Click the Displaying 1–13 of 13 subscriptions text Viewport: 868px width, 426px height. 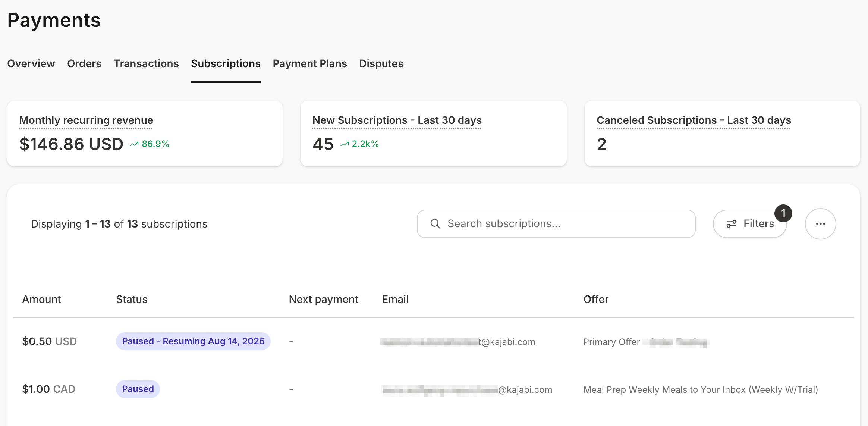[x=119, y=224]
